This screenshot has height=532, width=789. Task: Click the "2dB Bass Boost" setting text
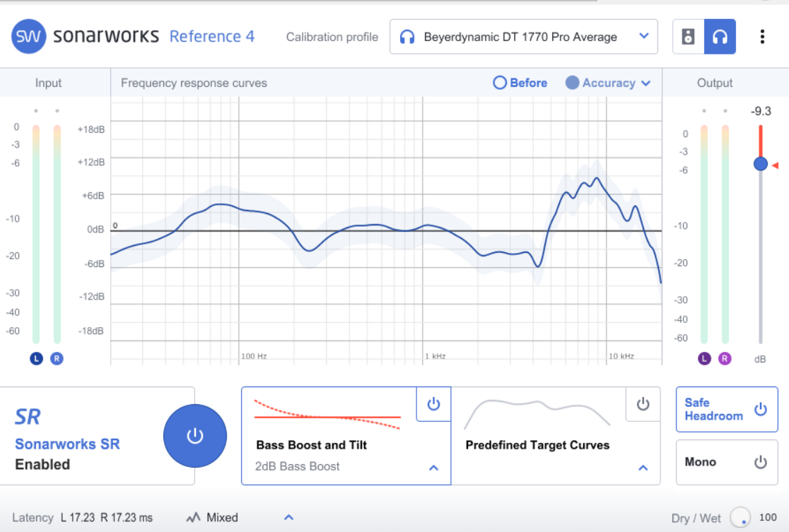pyautogui.click(x=298, y=466)
